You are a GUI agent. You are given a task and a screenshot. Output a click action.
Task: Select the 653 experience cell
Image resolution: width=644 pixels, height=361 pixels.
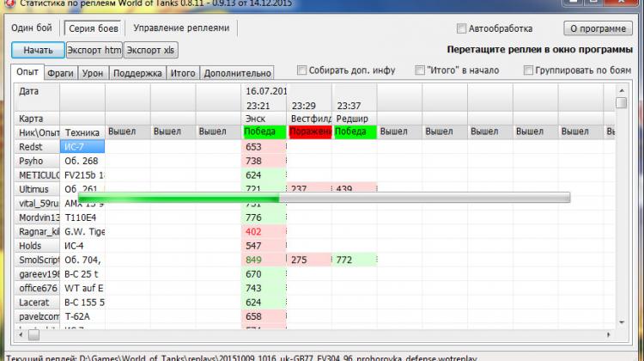tap(264, 147)
